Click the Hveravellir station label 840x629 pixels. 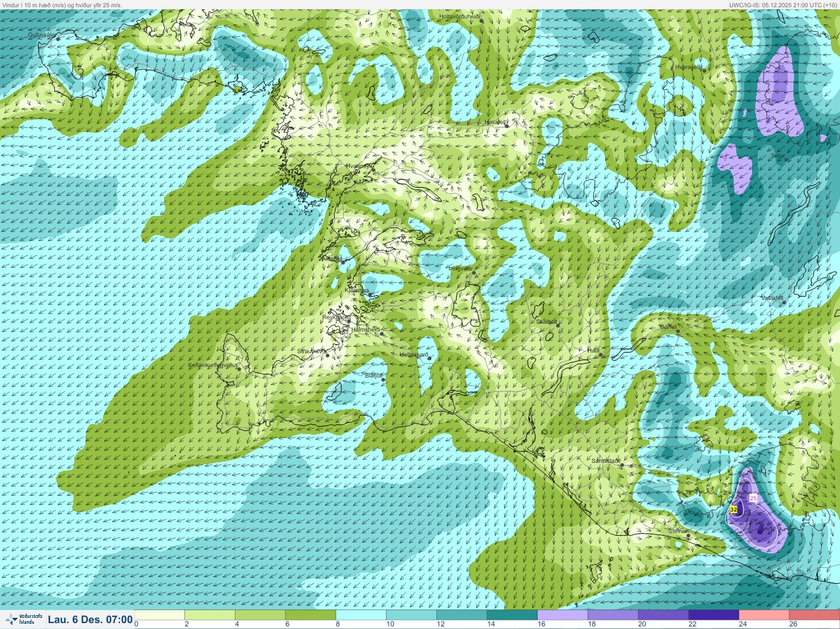(688, 66)
